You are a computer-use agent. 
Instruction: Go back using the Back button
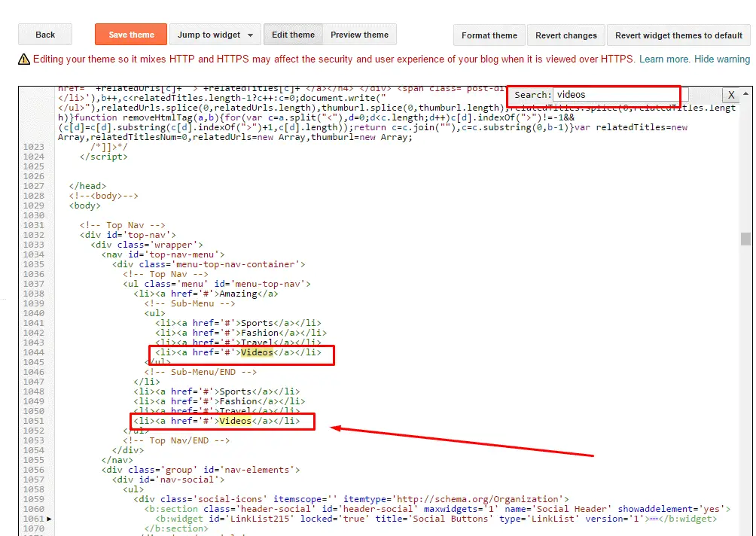45,35
